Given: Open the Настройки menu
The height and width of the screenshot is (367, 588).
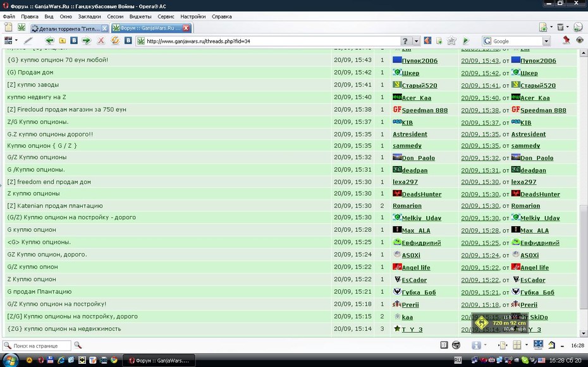Looking at the screenshot, I should tap(193, 16).
